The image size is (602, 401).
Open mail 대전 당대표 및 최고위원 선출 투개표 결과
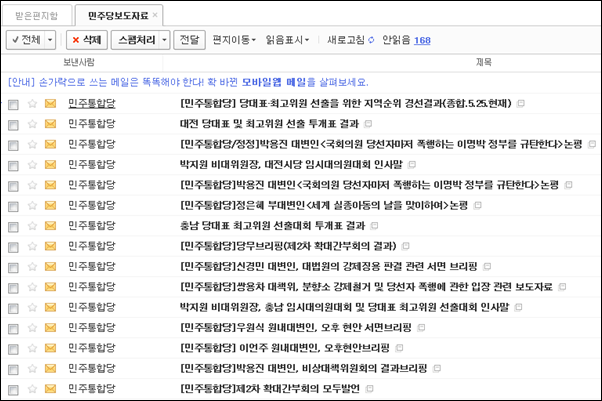270,124
